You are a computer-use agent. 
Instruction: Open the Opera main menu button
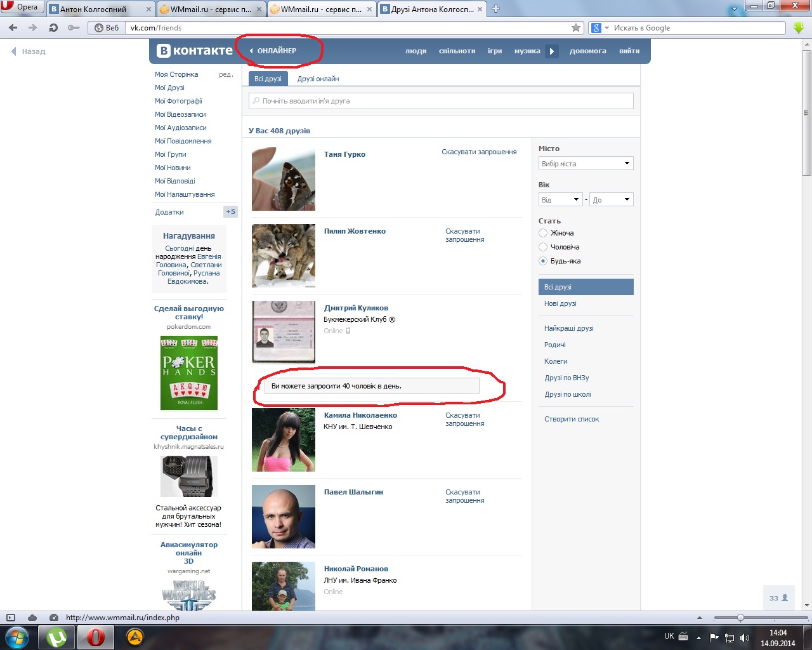21,7
